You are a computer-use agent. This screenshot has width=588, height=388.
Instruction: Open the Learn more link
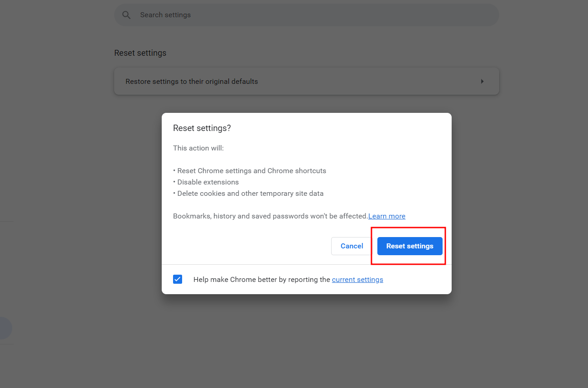coord(387,216)
